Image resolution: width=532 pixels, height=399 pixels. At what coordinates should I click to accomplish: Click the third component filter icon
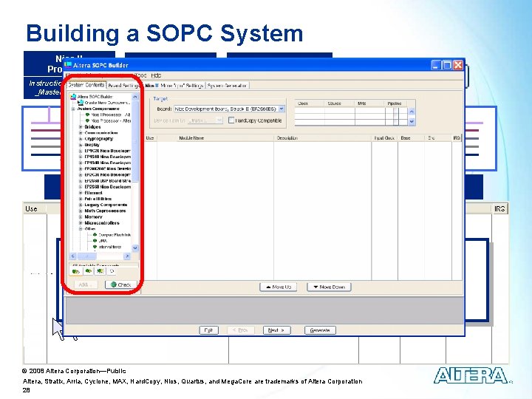click(100, 271)
